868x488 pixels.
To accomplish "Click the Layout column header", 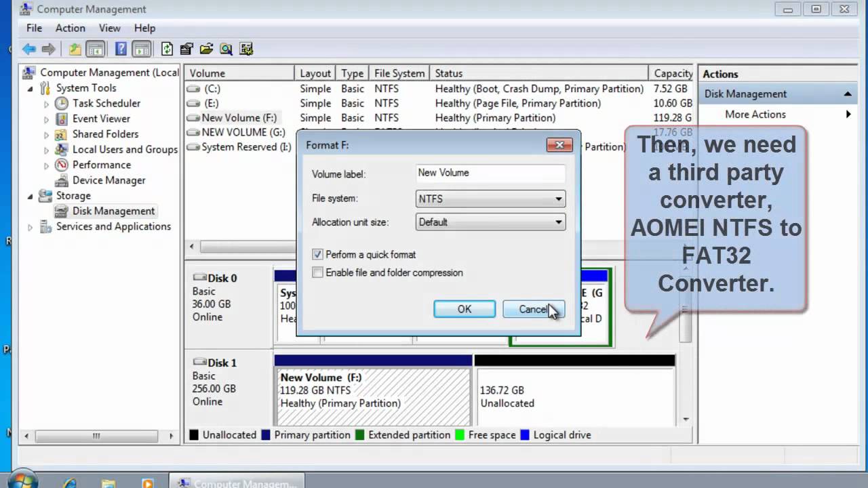I will [x=315, y=73].
